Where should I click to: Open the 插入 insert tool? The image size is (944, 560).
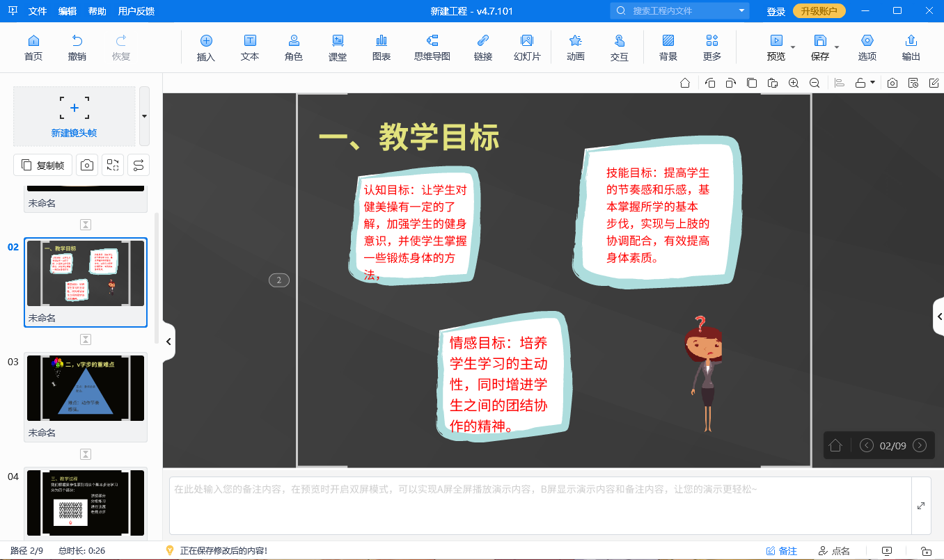tap(206, 47)
